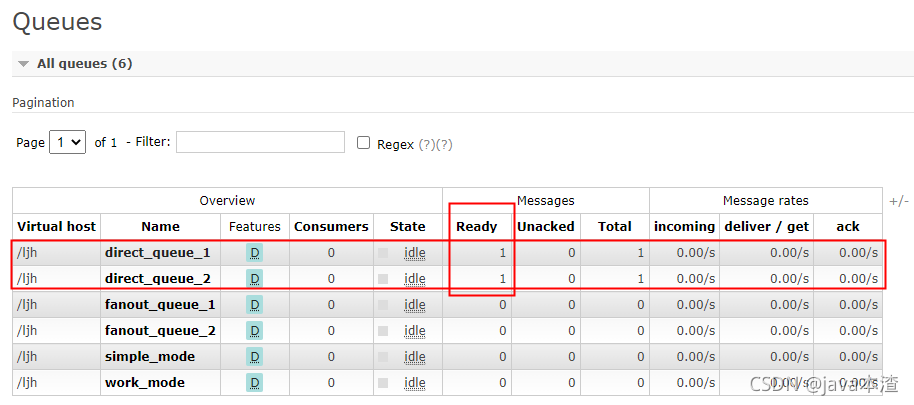Viewport: 914px width, 405px height.
Task: Open the fanout_queue_1 queue link
Action: click(160, 305)
